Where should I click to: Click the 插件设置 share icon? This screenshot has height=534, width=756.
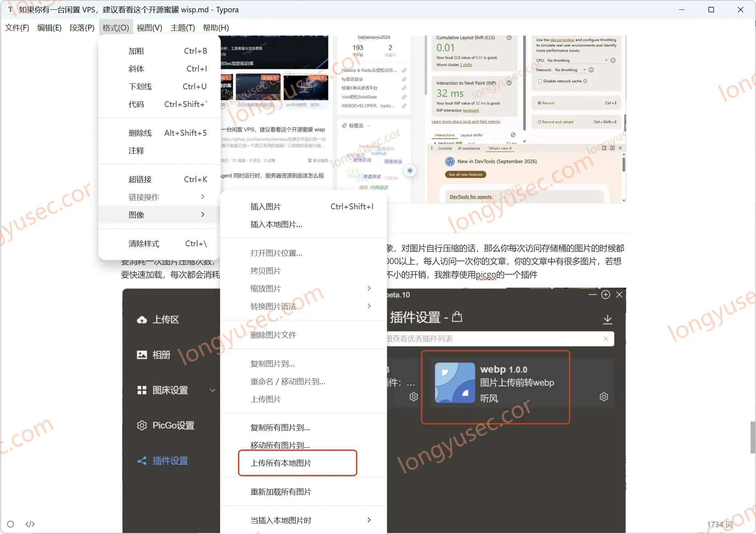[x=142, y=461]
